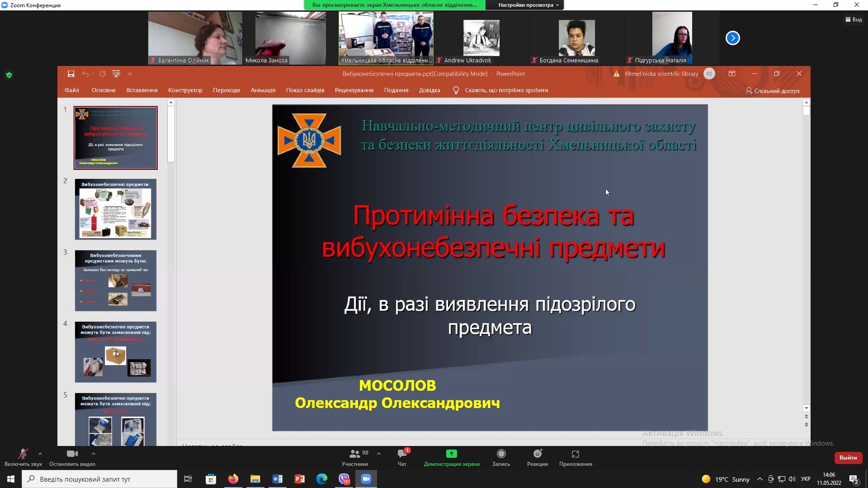This screenshot has height=488, width=868.
Task: Click the red Выйти button
Action: [x=848, y=458]
